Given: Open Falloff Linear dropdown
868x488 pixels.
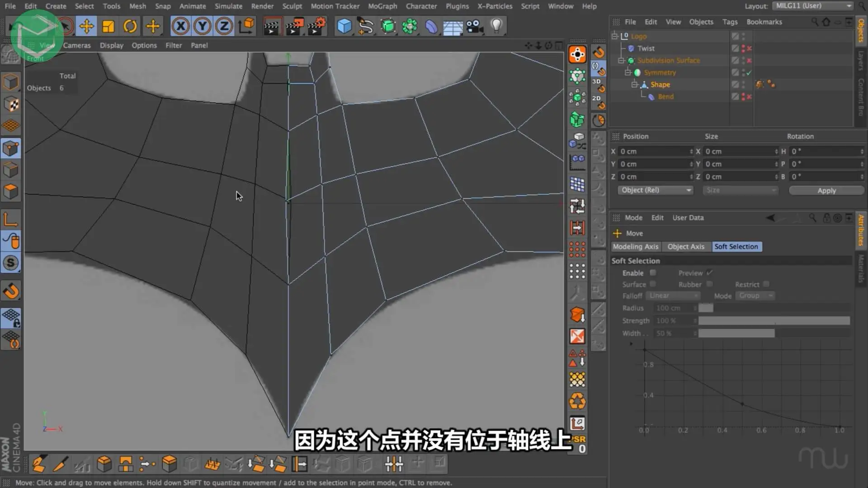Looking at the screenshot, I should [673, 296].
